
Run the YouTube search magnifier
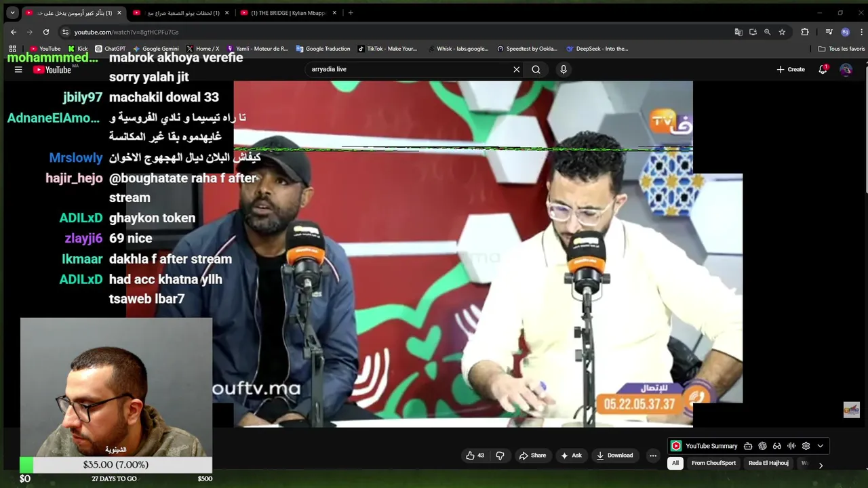pyautogui.click(x=536, y=69)
